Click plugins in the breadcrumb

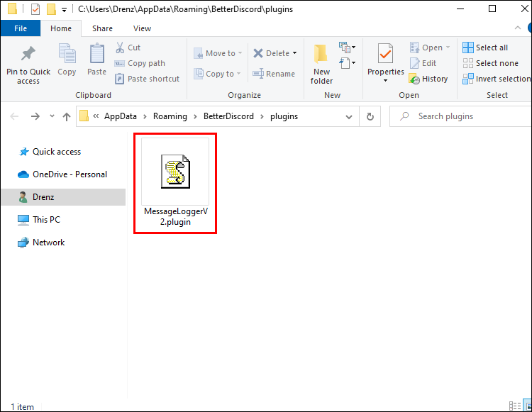click(284, 116)
